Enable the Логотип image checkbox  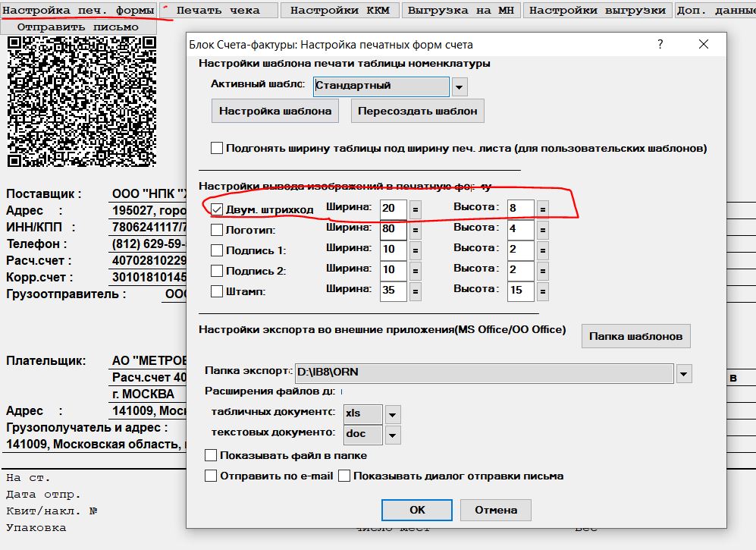(217, 229)
